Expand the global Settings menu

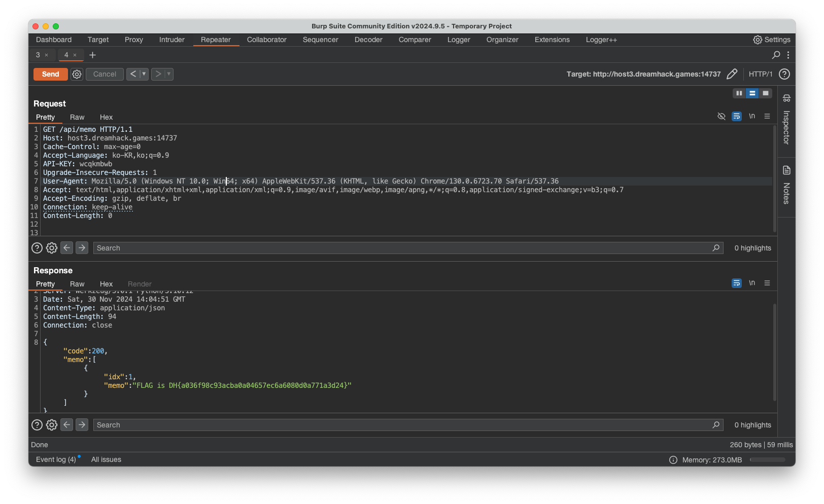(x=771, y=40)
